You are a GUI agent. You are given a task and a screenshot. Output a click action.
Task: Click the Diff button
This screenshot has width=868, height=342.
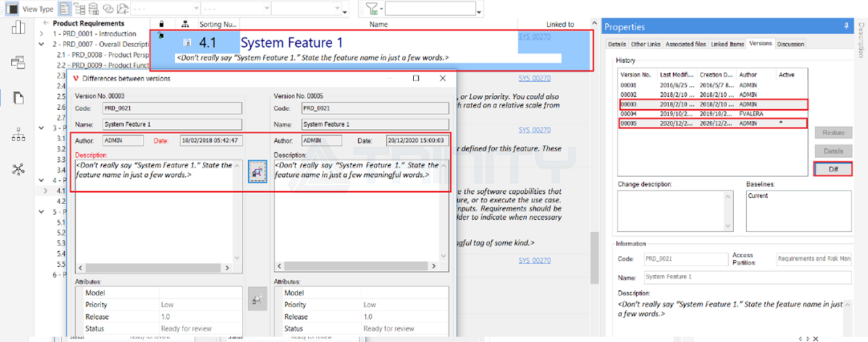pyautogui.click(x=832, y=169)
